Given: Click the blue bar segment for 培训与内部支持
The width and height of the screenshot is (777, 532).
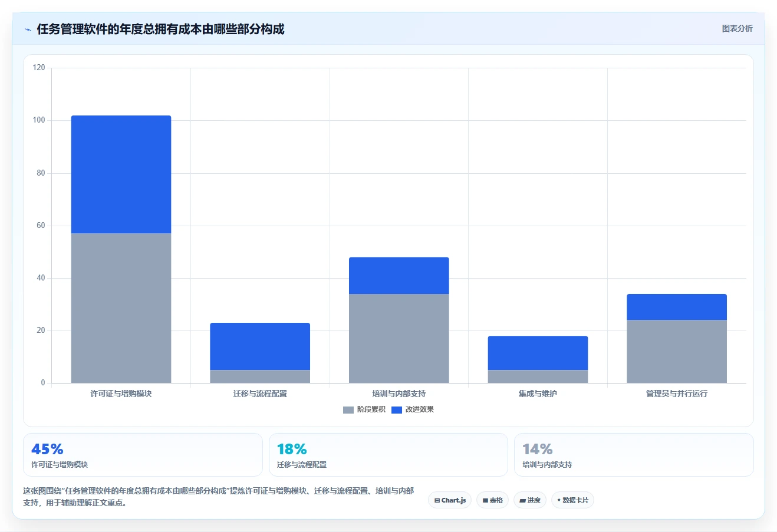Looking at the screenshot, I should click(399, 276).
